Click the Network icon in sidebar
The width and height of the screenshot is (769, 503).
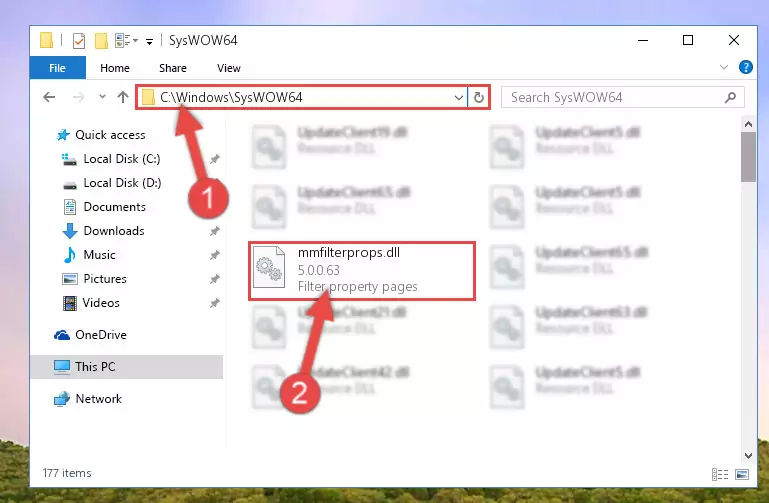coord(62,399)
